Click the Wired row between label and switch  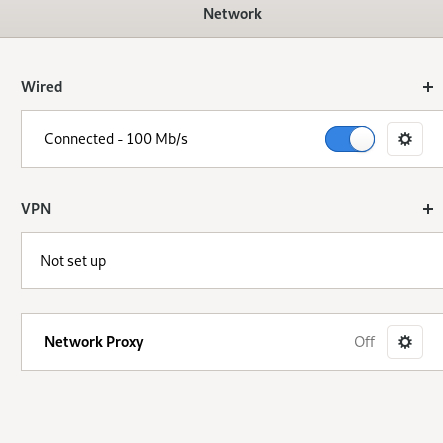[x=256, y=139]
